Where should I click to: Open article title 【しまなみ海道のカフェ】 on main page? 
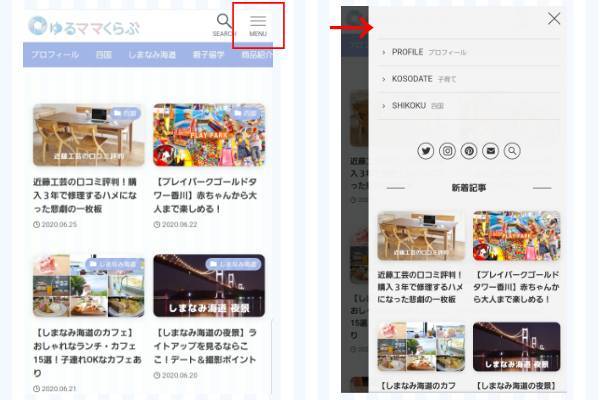coord(87,353)
